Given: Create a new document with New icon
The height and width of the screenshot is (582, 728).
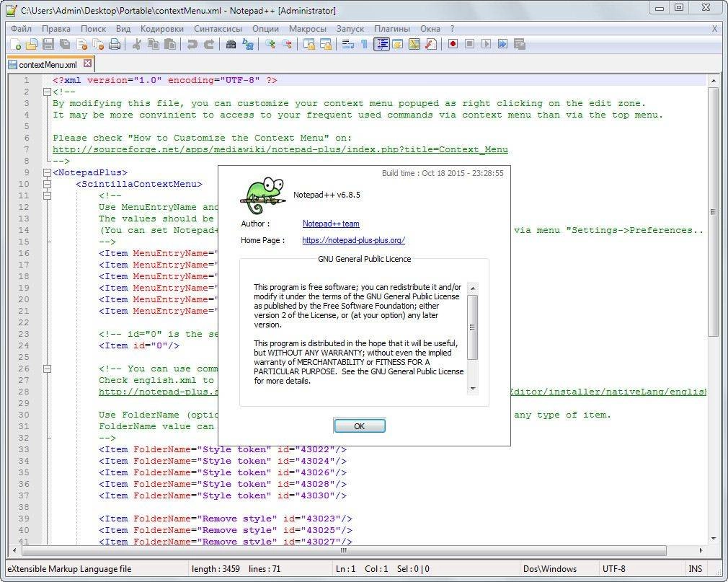Looking at the screenshot, I should [x=15, y=44].
